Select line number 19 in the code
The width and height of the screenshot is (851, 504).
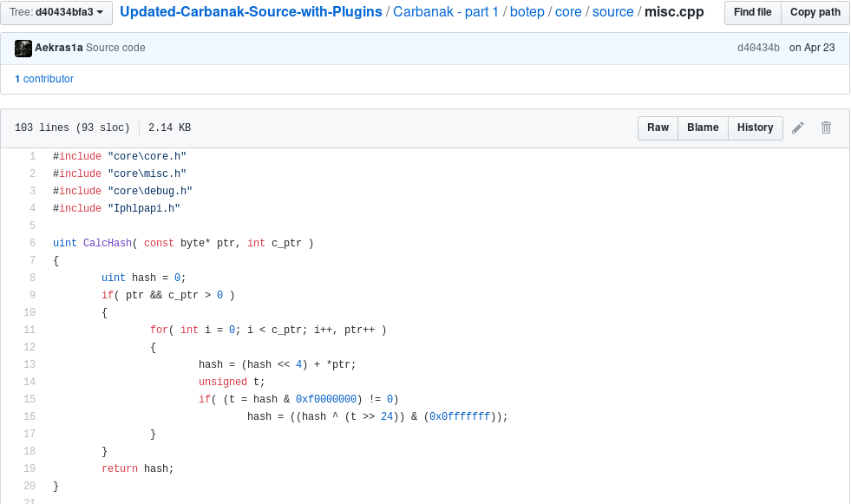[x=30, y=468]
